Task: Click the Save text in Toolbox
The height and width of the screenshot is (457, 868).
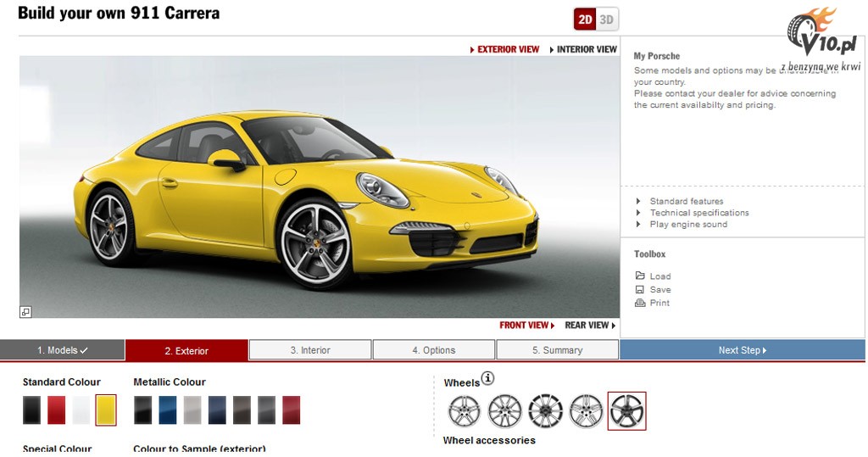Action: point(659,289)
